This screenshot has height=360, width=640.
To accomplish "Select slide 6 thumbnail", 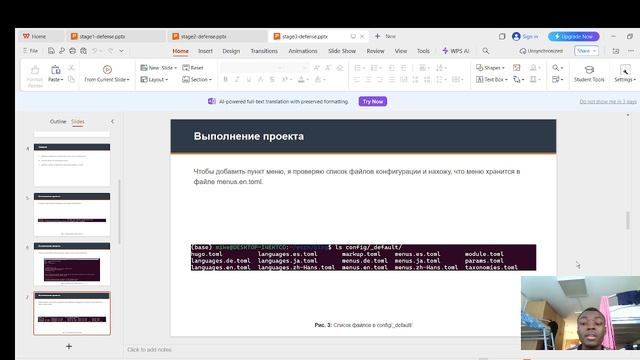I will 72,264.
